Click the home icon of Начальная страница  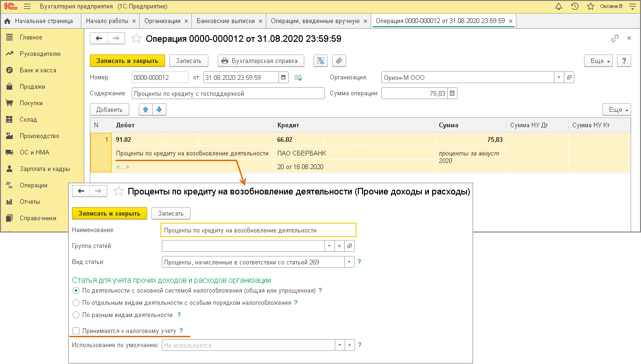[x=8, y=21]
